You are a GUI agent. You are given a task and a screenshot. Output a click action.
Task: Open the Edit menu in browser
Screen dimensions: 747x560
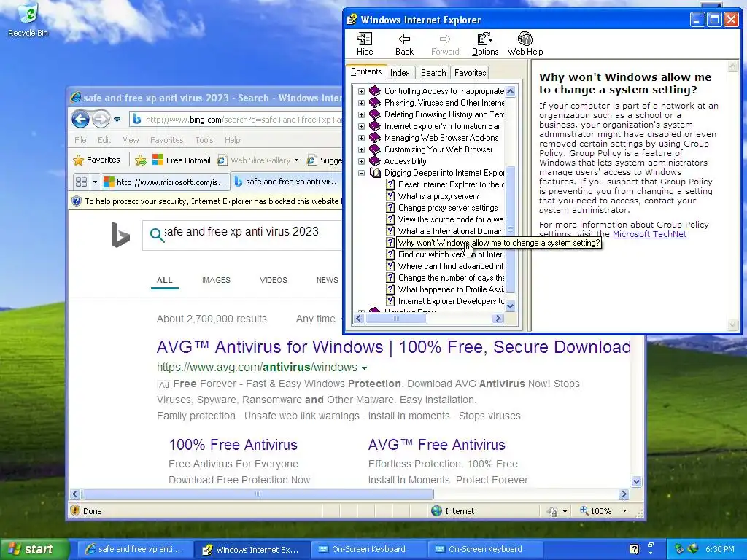104,140
